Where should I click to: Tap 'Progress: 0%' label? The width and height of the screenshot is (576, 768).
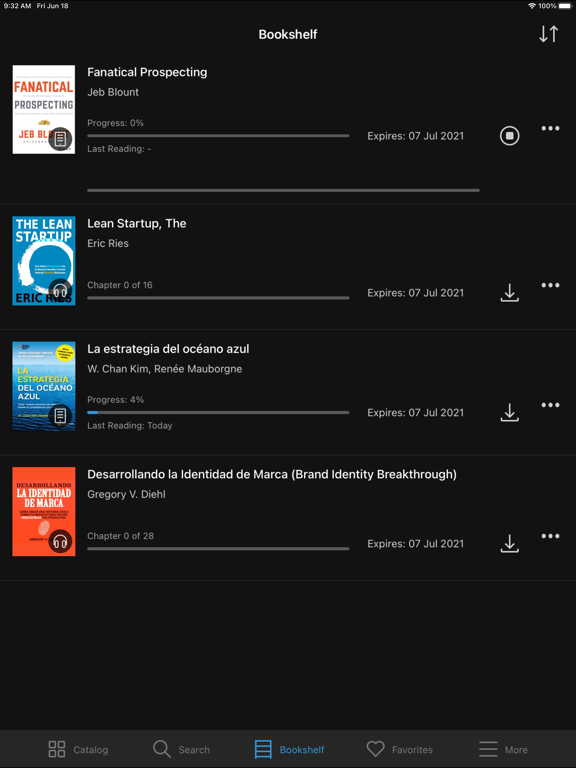116,123
